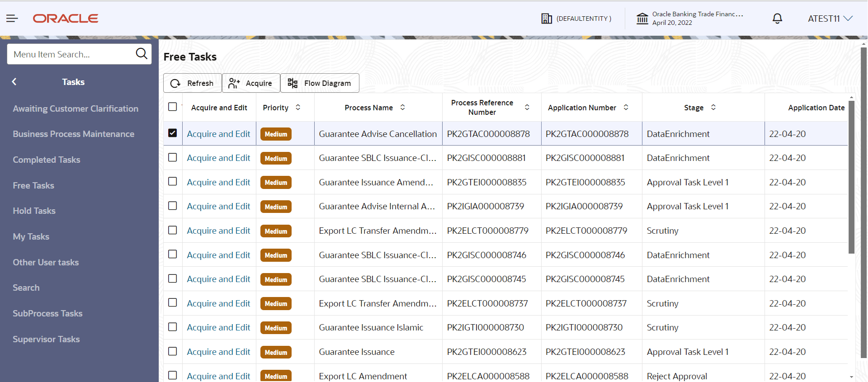Open My Tasks in sidebar
Viewport: 868px width, 382px height.
click(x=31, y=236)
